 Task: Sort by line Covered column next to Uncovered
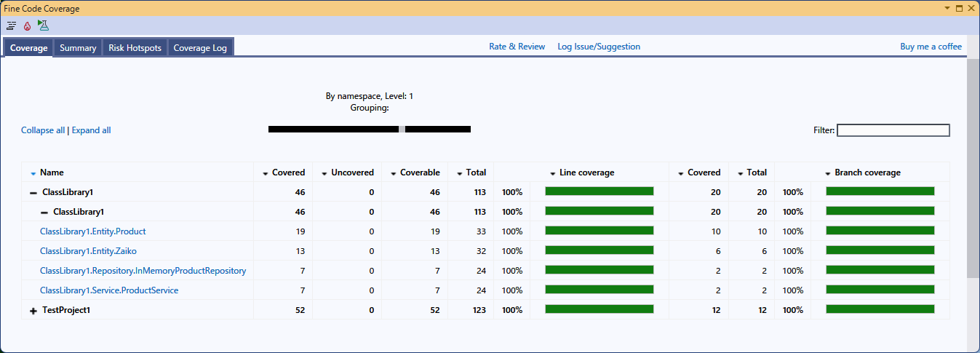click(x=284, y=172)
